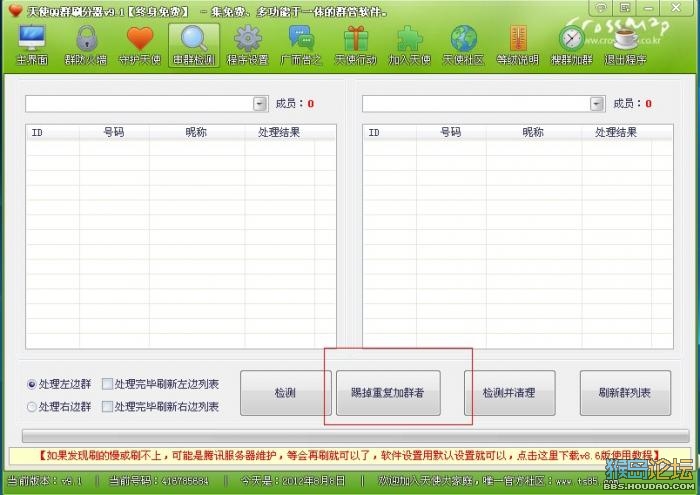Minimize the window
Image resolution: width=700 pixels, height=495 pixels.
648,8
